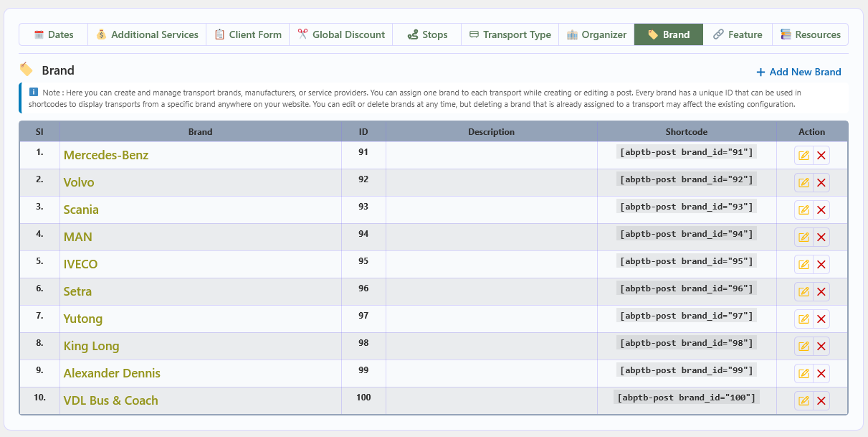
Task: Click the MAN brand name
Action: tap(78, 237)
